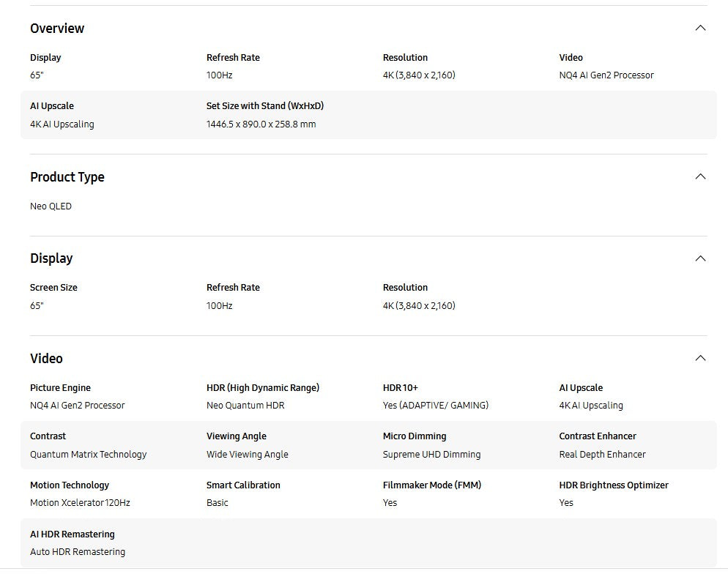Collapse the Video section chevron

(700, 358)
